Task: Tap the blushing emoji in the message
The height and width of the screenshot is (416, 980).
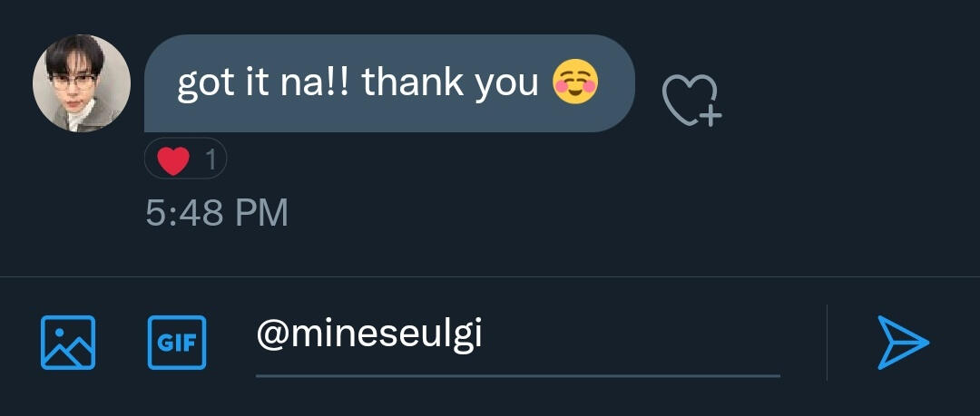Action: point(575,82)
